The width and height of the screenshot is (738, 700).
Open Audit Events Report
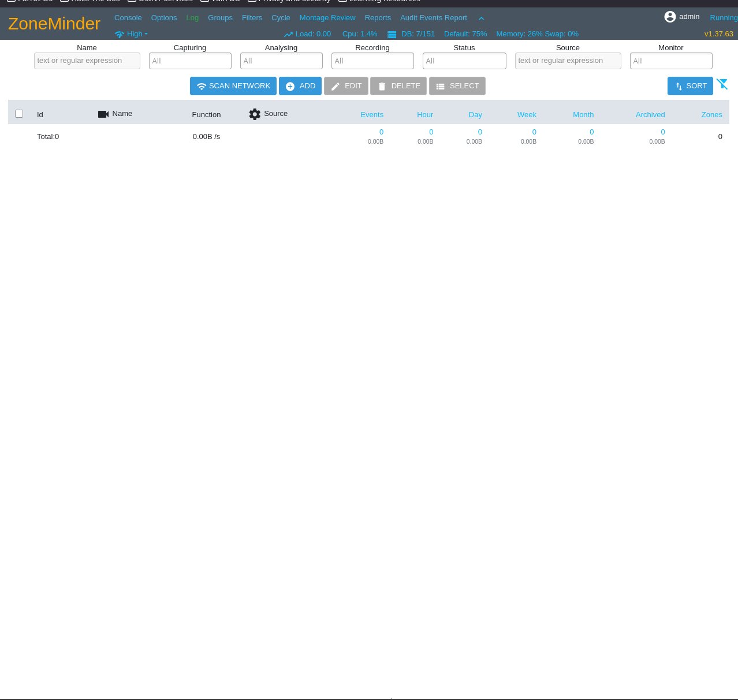tap(434, 18)
